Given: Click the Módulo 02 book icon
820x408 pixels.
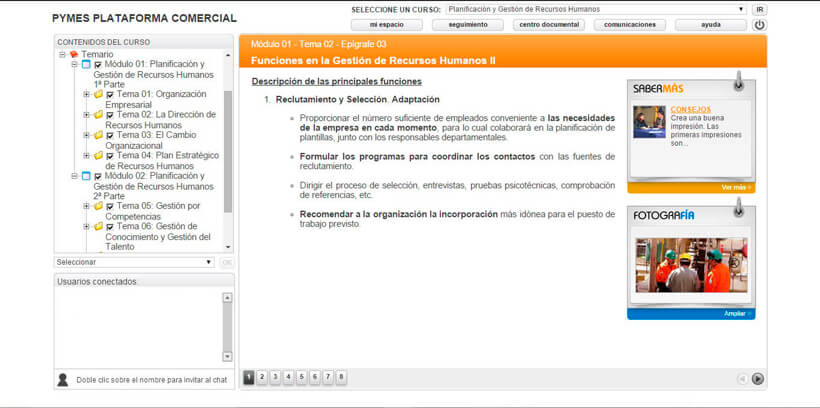Looking at the screenshot, I should pyautogui.click(x=86, y=176).
